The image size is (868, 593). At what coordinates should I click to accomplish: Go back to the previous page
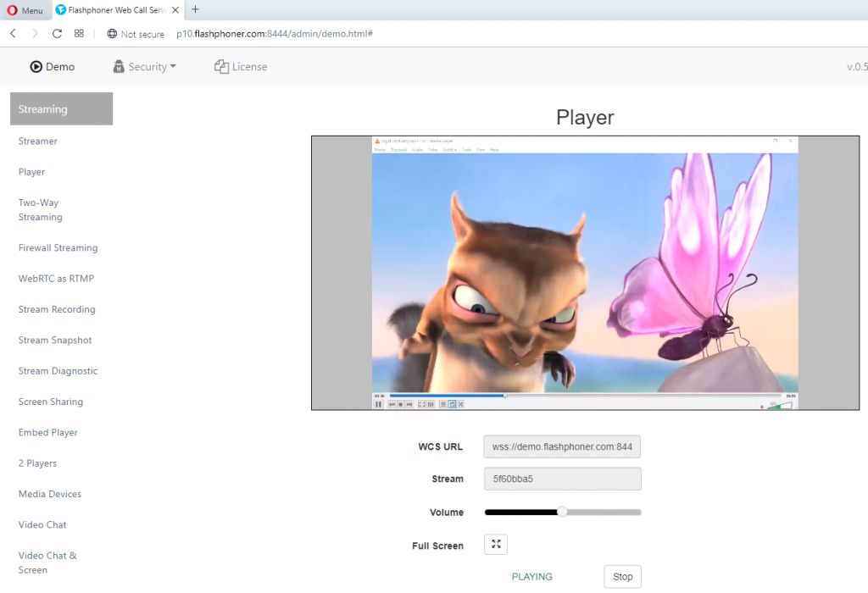tap(14, 34)
